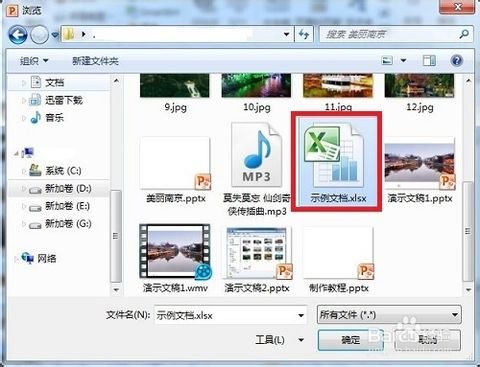Screen dimensions: 480x367
Task: Select the 美丽南京.pptx file icon
Action: point(175,163)
